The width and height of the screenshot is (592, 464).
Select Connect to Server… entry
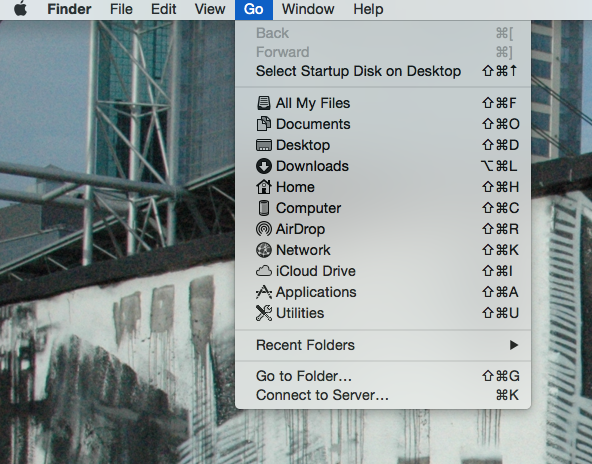tap(383, 395)
